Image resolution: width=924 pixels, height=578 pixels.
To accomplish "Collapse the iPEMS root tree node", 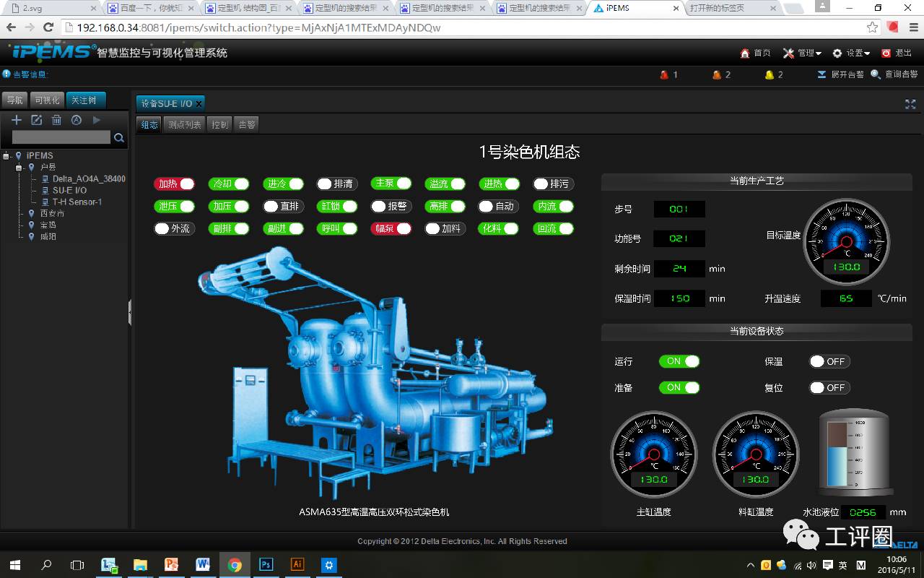I will coord(6,156).
